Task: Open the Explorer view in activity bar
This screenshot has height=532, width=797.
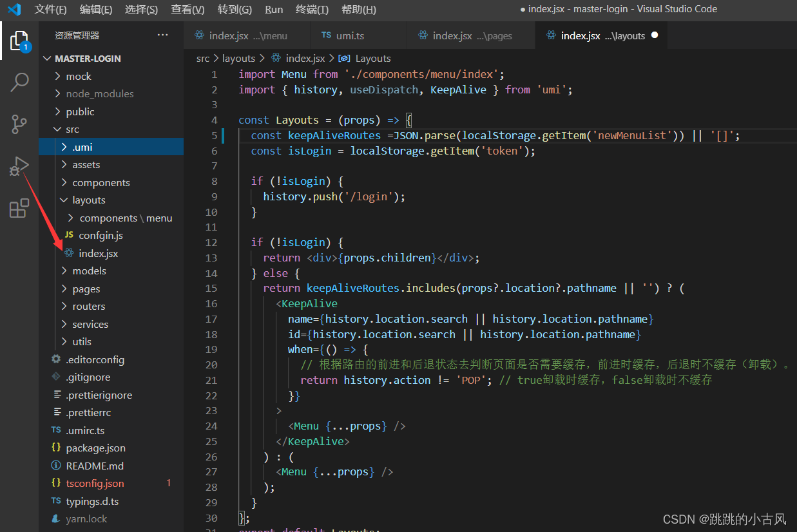Action: pyautogui.click(x=19, y=41)
